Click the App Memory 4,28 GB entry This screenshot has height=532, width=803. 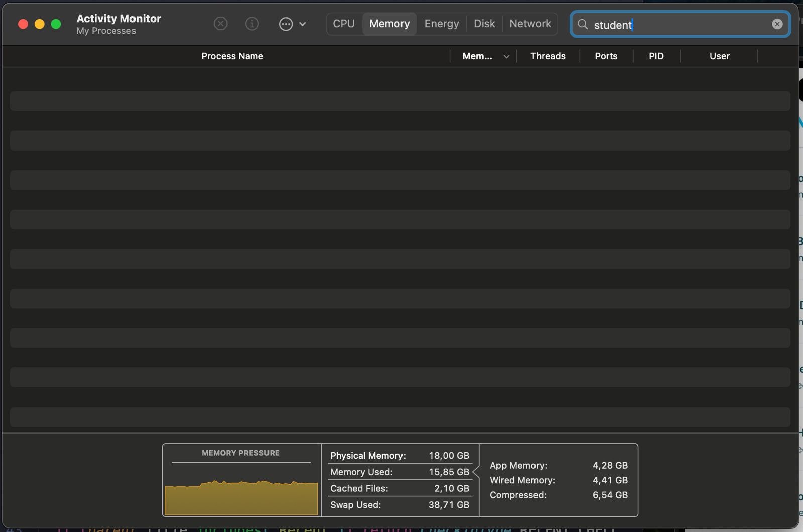tap(559, 466)
